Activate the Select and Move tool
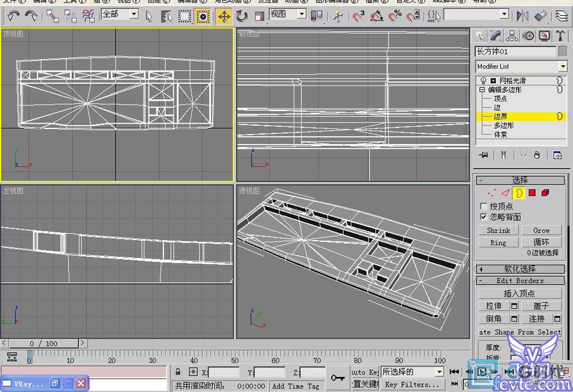The width and height of the screenshot is (573, 392). pyautogui.click(x=224, y=16)
